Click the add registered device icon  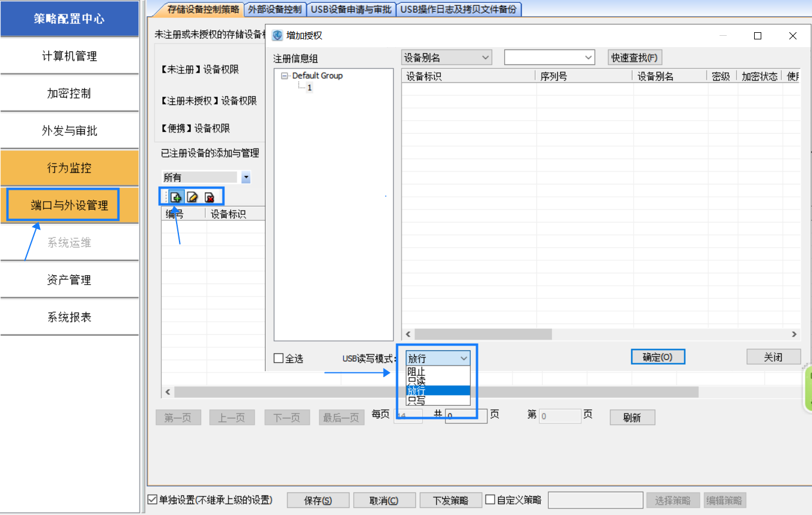(176, 197)
